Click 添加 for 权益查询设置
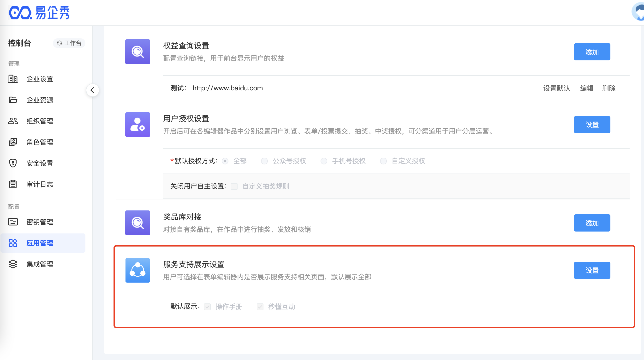The width and height of the screenshot is (644, 360). click(x=592, y=52)
